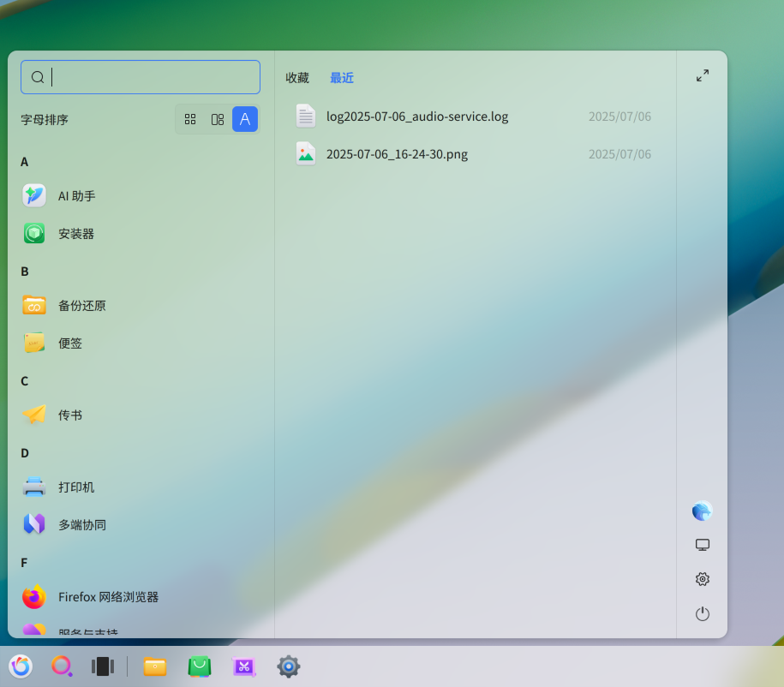
Task: Click the launcher search field
Action: coord(141,77)
